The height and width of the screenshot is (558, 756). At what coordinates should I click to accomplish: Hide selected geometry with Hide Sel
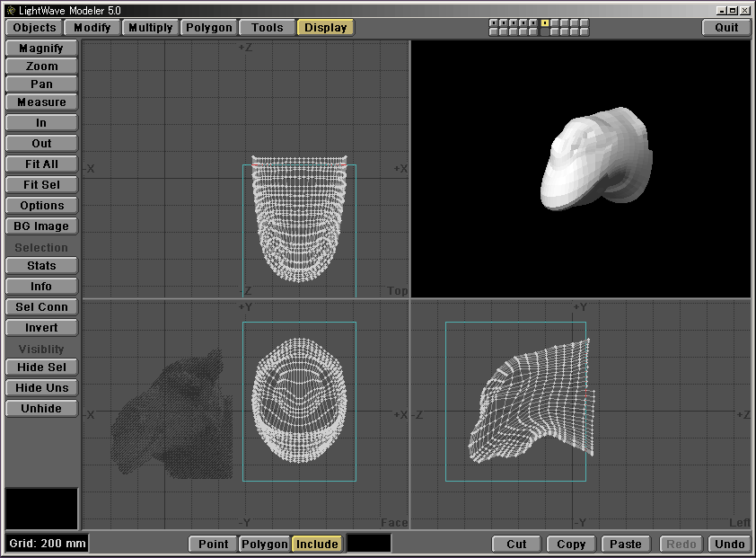point(41,368)
